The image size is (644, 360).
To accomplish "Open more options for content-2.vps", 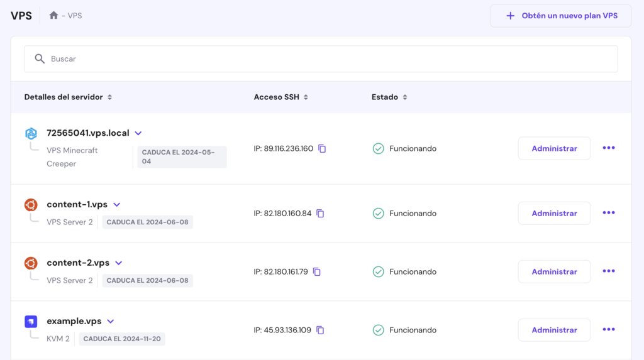I will 608,271.
